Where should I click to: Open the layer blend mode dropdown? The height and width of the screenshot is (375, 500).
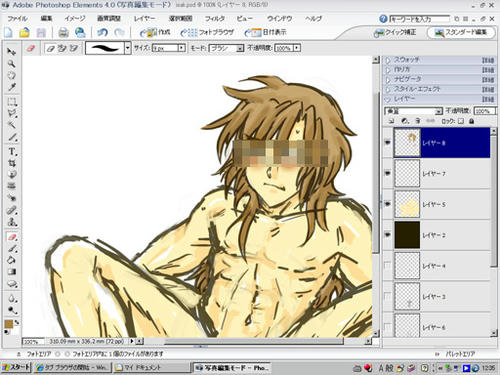pyautogui.click(x=413, y=111)
